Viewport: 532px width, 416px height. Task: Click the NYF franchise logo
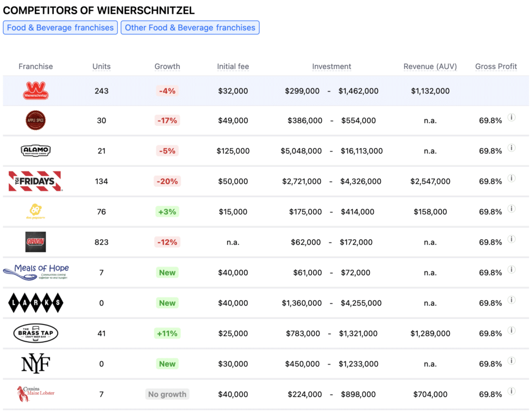[36, 363]
